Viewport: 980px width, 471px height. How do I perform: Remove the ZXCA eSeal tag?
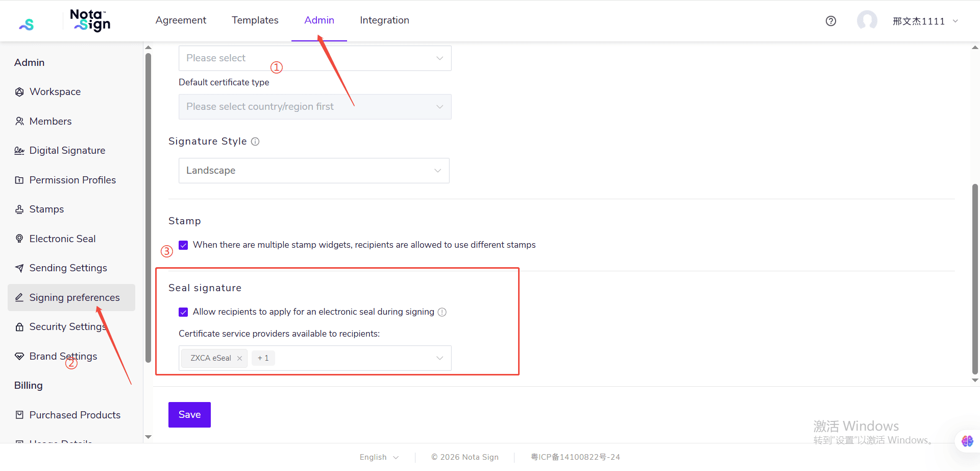[239, 358]
